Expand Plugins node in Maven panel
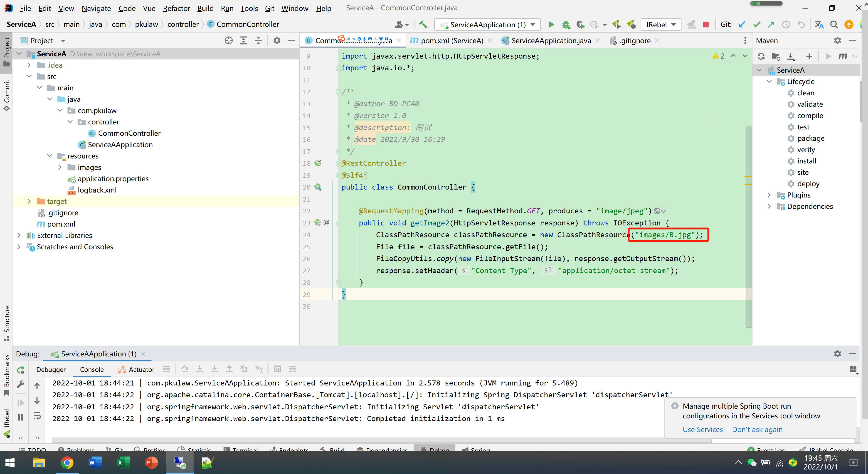 (769, 195)
